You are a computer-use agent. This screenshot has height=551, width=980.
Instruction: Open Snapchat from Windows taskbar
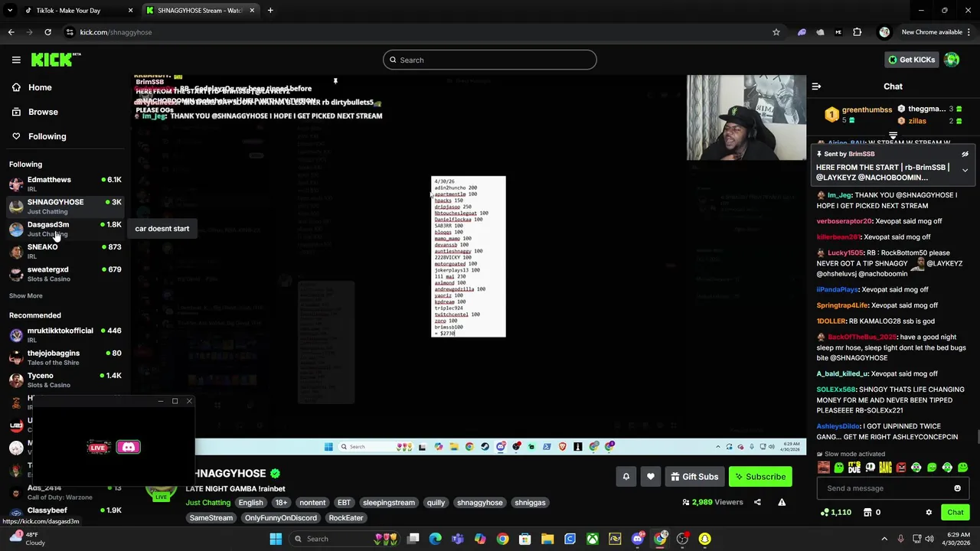click(704, 539)
